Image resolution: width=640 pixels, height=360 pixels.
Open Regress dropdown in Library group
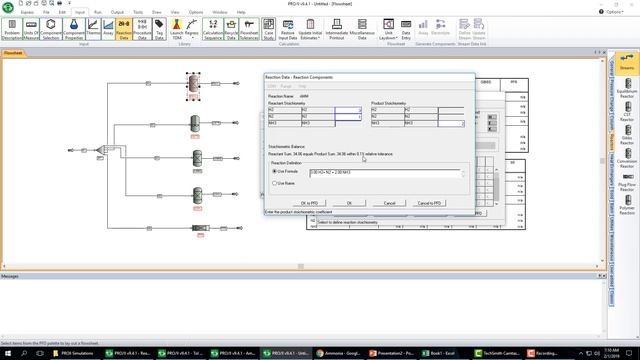(191, 29)
